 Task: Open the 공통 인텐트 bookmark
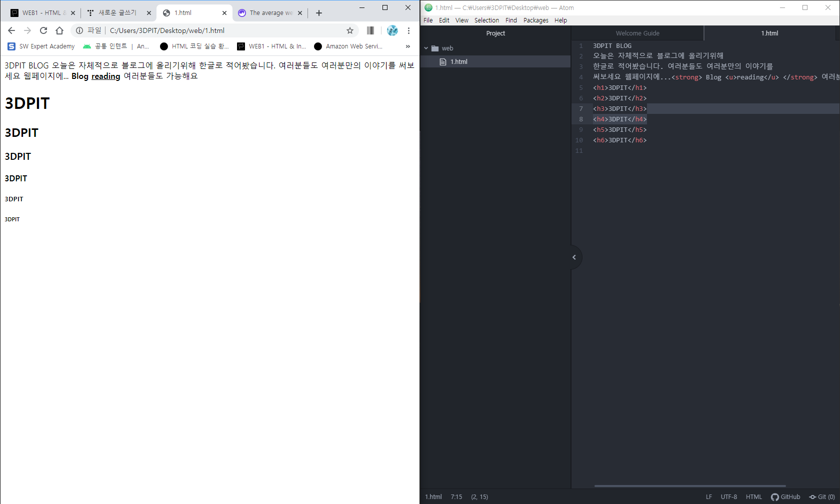(116, 46)
